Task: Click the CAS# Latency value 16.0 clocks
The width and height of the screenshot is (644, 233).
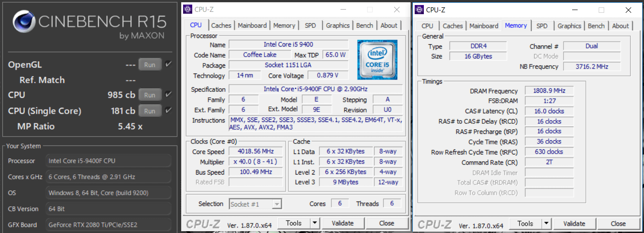Action: pyautogui.click(x=549, y=111)
